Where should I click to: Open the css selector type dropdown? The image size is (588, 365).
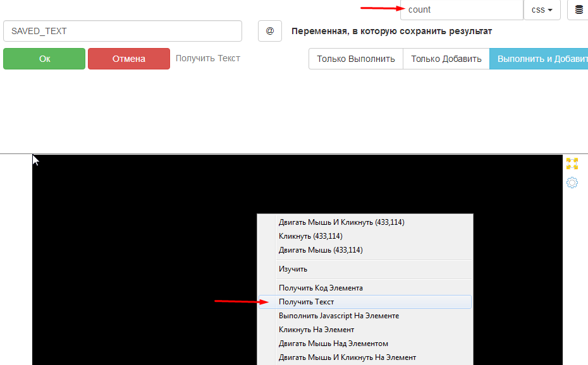tap(542, 10)
